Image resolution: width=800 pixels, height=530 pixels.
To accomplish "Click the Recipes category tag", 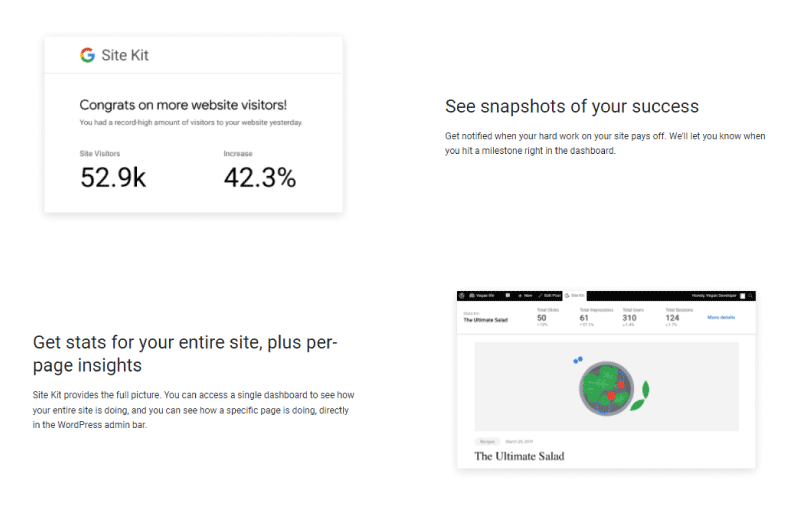I will click(487, 441).
